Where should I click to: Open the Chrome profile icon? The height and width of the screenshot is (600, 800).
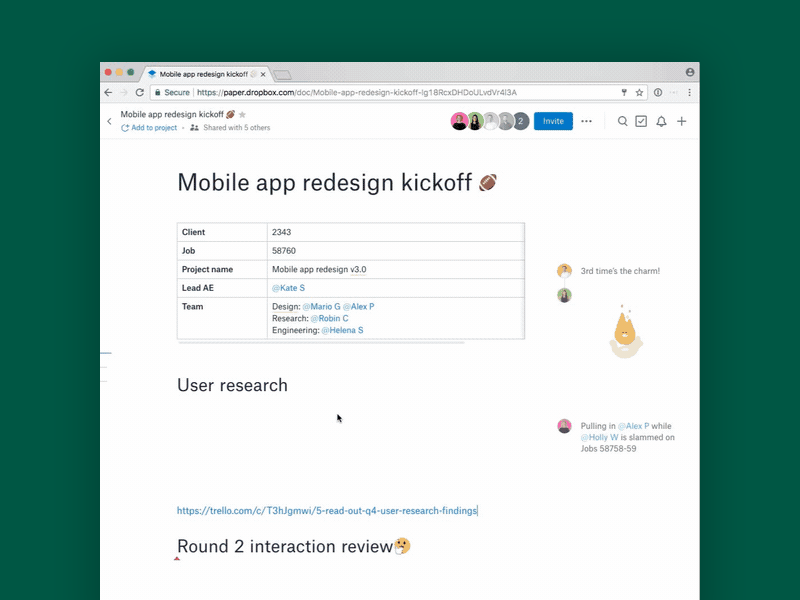(690, 72)
